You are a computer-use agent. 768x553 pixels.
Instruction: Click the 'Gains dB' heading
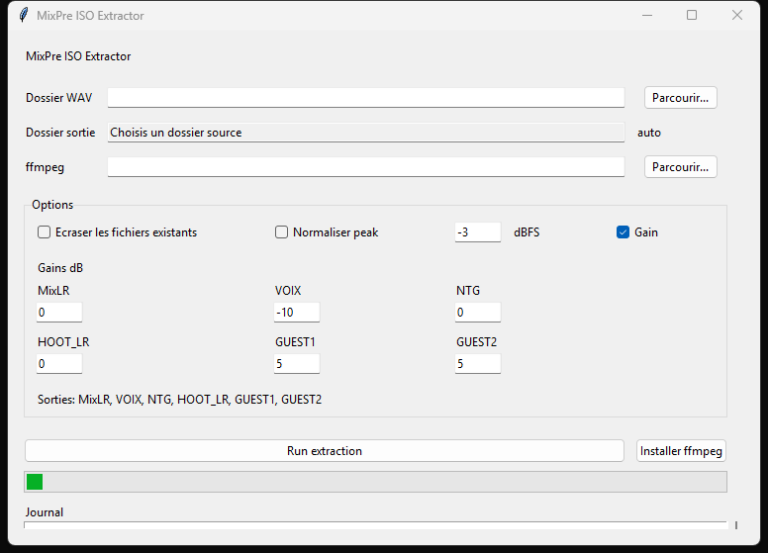[60, 268]
